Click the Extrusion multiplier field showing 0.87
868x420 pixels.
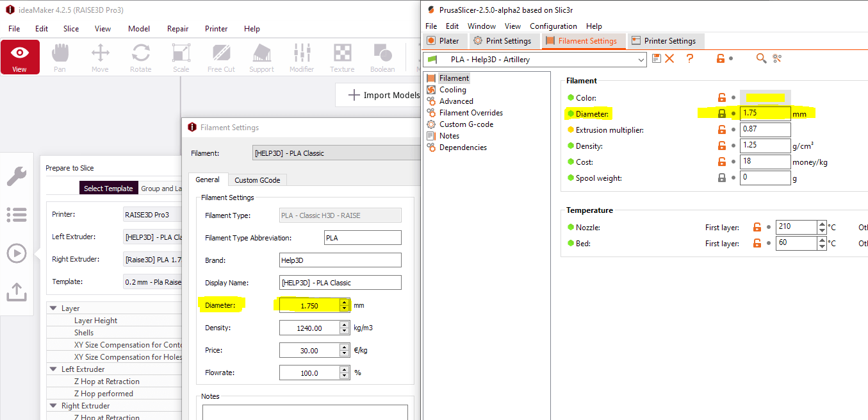765,130
